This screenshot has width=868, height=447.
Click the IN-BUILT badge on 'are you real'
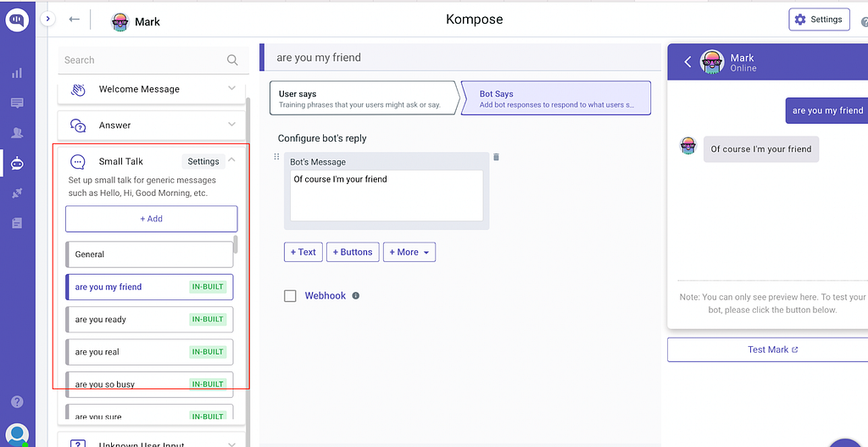click(208, 352)
